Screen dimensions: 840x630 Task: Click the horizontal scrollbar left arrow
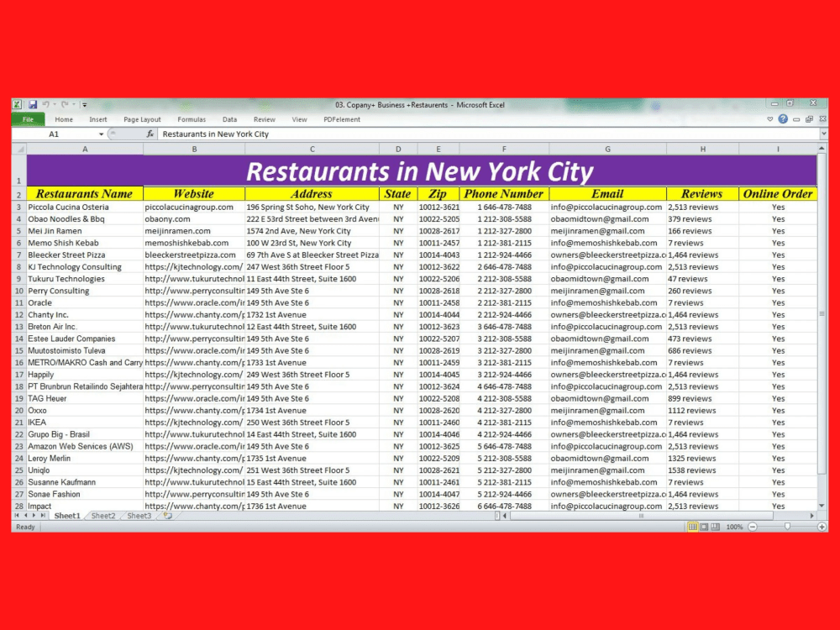click(505, 516)
